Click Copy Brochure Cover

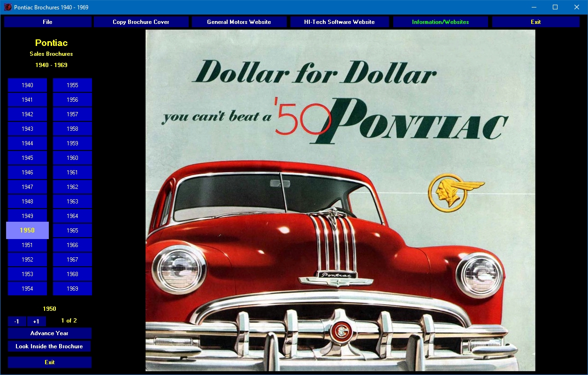tap(141, 22)
